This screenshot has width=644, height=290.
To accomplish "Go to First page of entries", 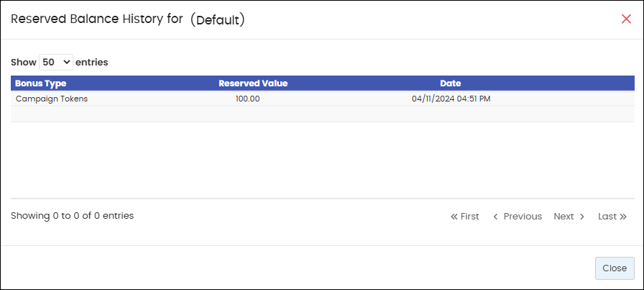I will pos(465,217).
